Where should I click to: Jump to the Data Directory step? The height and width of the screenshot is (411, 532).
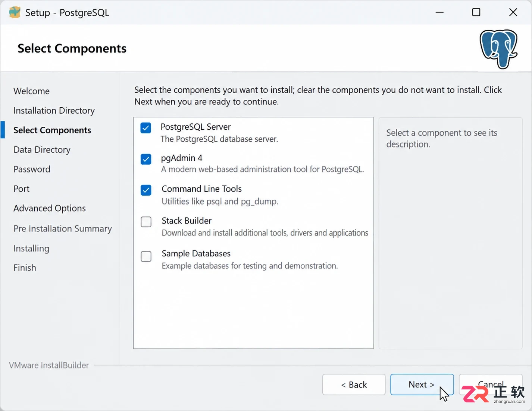(x=42, y=150)
